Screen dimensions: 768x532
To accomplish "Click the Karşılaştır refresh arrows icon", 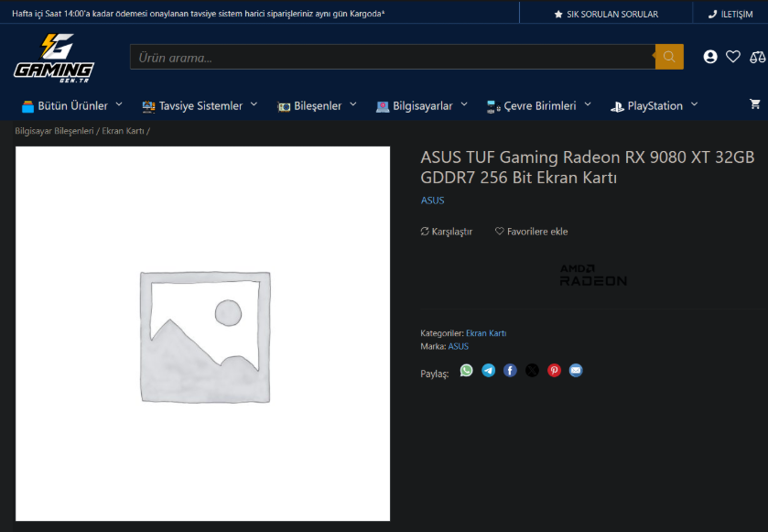I will [x=425, y=232].
